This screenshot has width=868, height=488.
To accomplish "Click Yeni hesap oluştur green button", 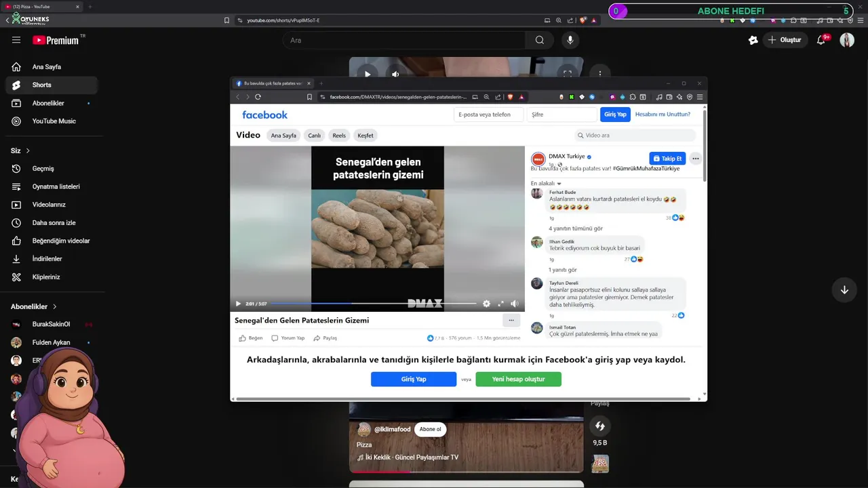I will point(519,380).
